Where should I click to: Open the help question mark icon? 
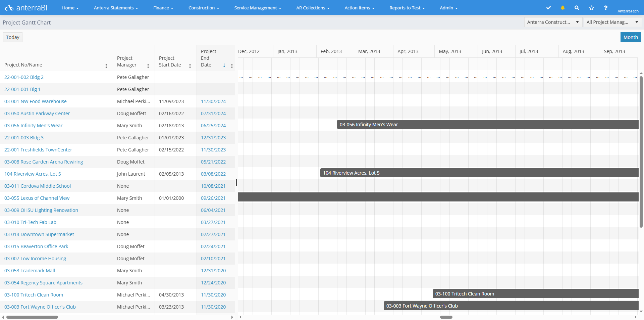[605, 8]
